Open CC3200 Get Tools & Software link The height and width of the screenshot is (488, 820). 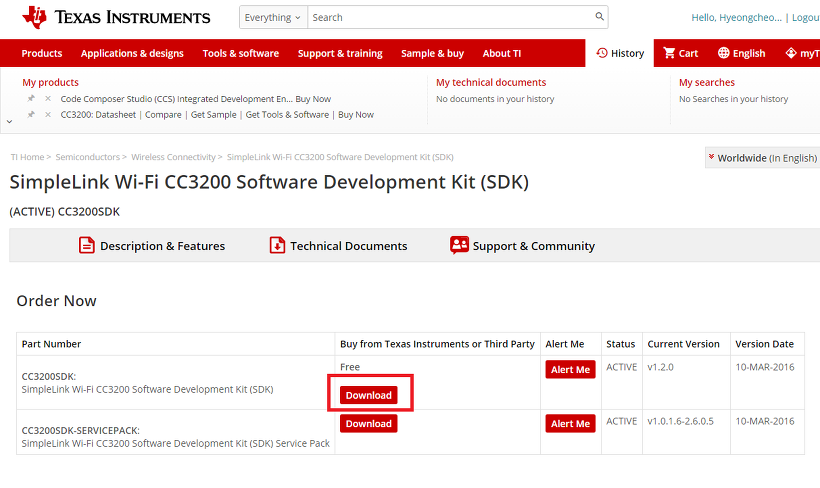click(287, 115)
